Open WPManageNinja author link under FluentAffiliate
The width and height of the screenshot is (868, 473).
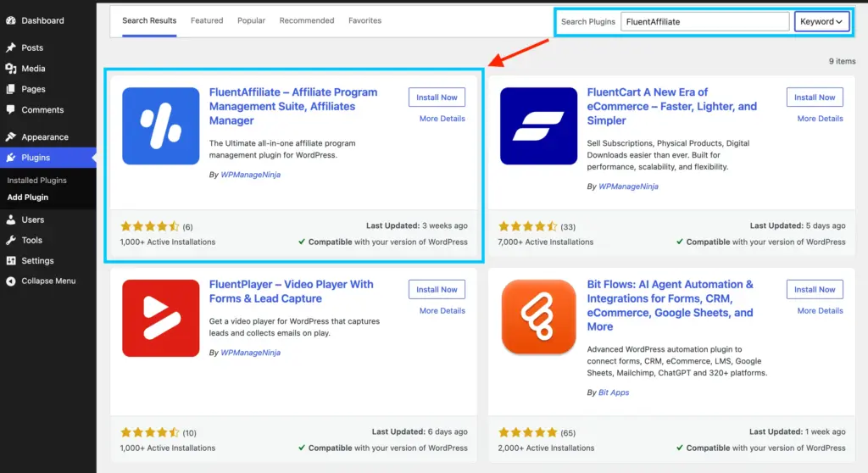click(251, 175)
